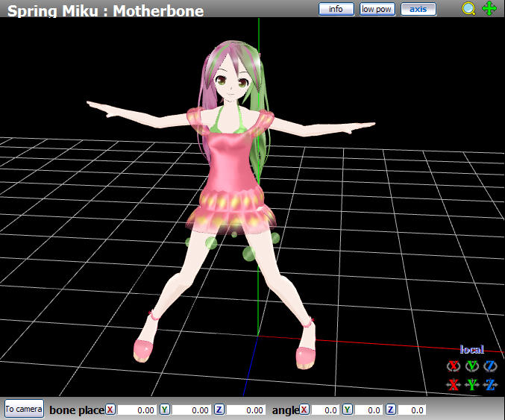The width and height of the screenshot is (505, 420).
Task: Click the angle Y value field
Action: (368, 410)
